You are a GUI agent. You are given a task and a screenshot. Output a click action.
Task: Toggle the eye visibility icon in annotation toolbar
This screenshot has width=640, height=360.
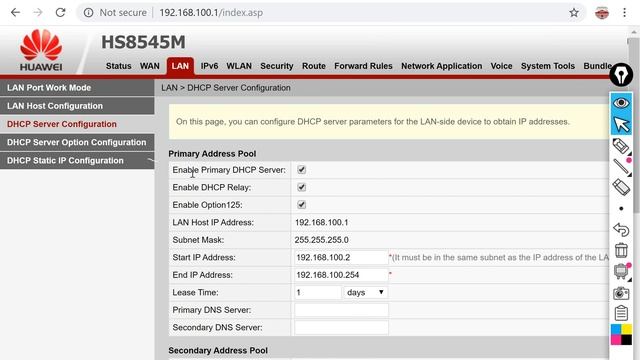(621, 103)
